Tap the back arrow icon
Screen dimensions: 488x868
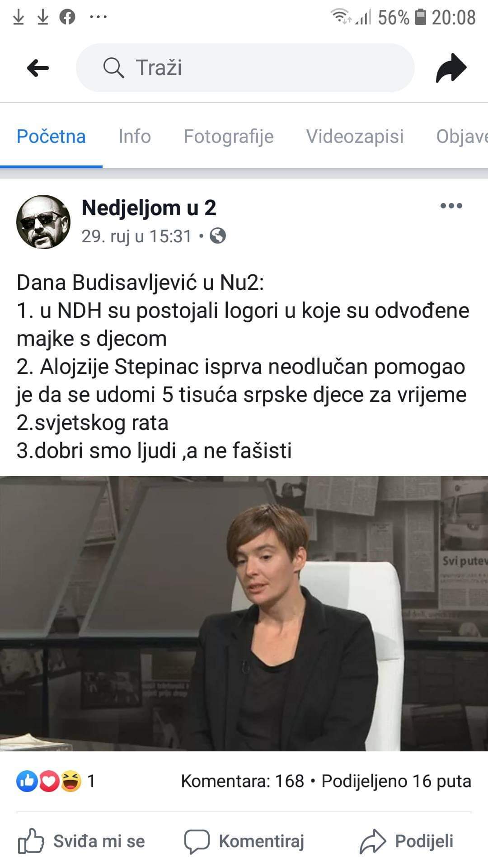click(38, 68)
